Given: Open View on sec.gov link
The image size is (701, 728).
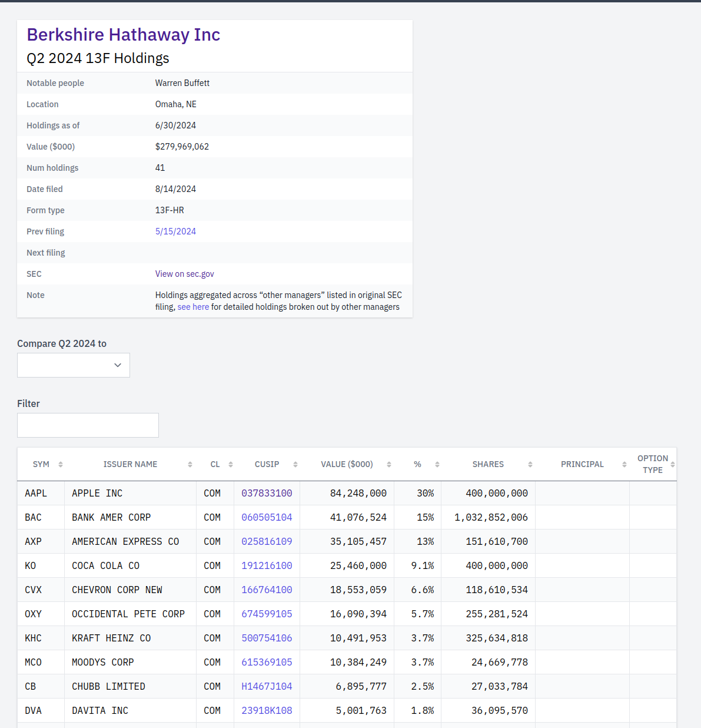Looking at the screenshot, I should (x=185, y=274).
